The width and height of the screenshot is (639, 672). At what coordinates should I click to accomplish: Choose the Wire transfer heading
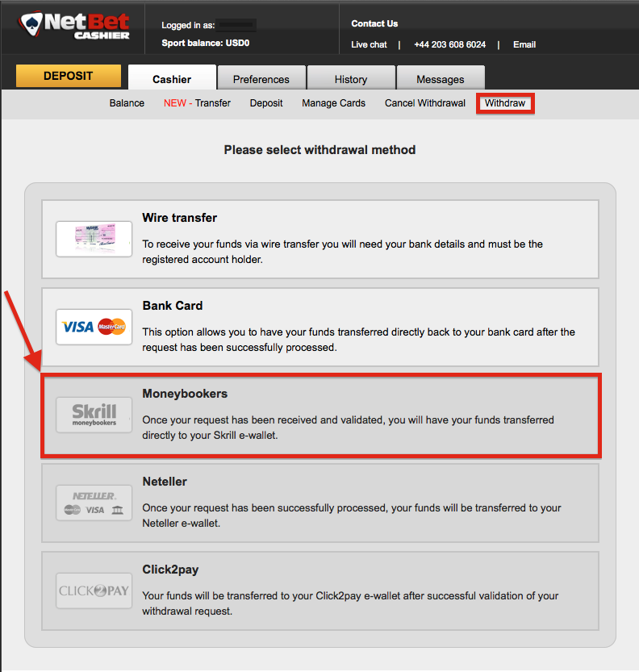tap(180, 218)
